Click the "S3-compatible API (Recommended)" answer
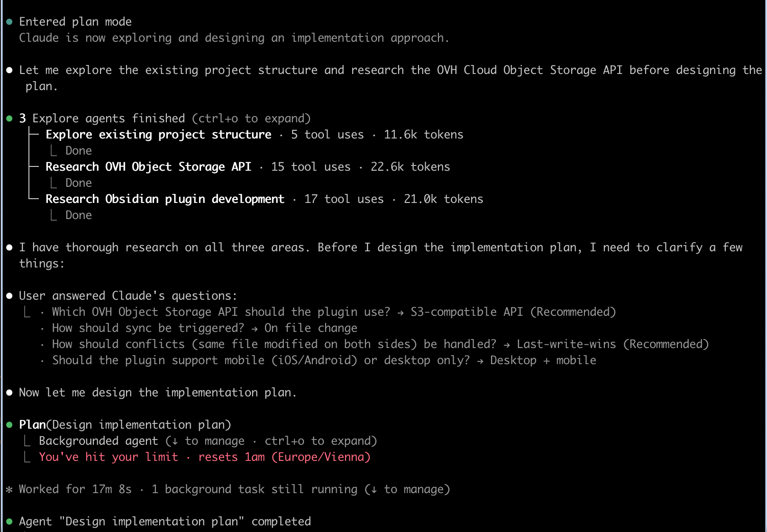Image resolution: width=767 pixels, height=532 pixels. click(513, 312)
